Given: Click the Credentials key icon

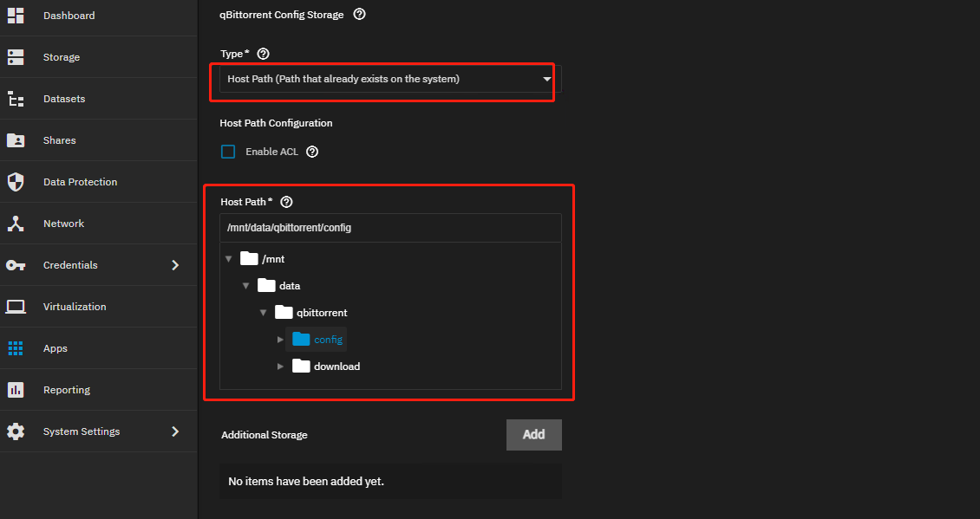Looking at the screenshot, I should [16, 265].
